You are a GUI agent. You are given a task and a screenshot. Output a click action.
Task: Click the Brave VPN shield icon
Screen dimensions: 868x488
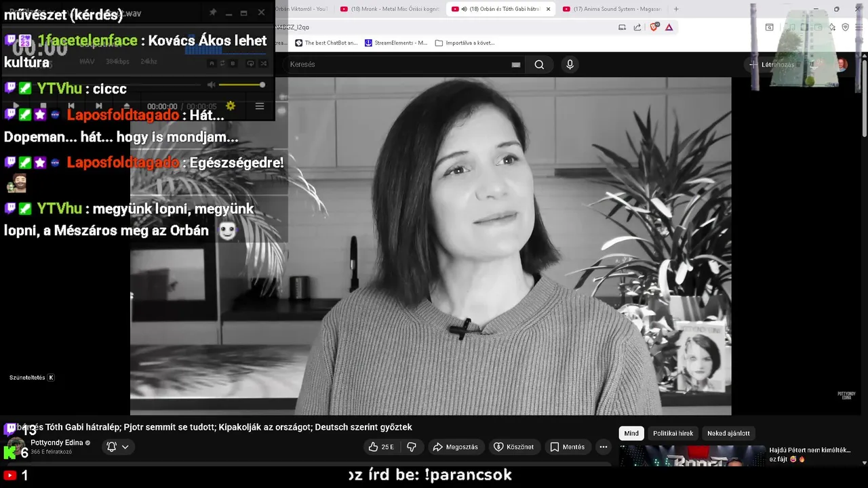[845, 27]
